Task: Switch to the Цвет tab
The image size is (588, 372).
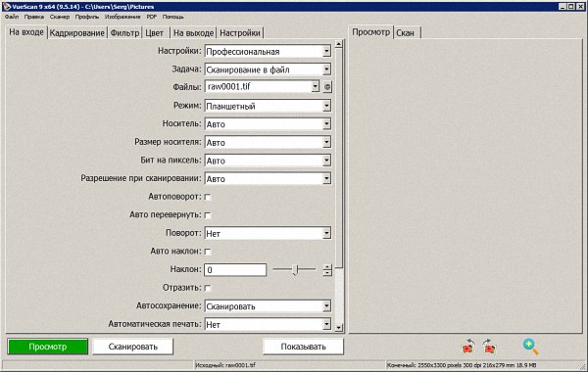Action: click(x=155, y=33)
